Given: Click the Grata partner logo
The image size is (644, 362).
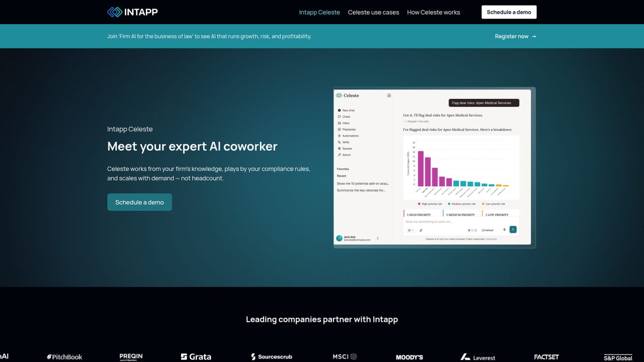Looking at the screenshot, I should pyautogui.click(x=196, y=357).
